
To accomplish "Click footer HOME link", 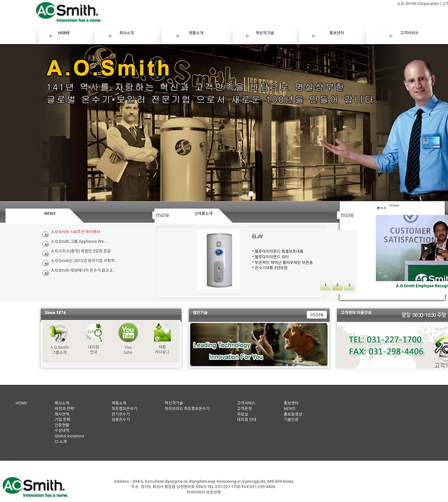I will click(21, 403).
